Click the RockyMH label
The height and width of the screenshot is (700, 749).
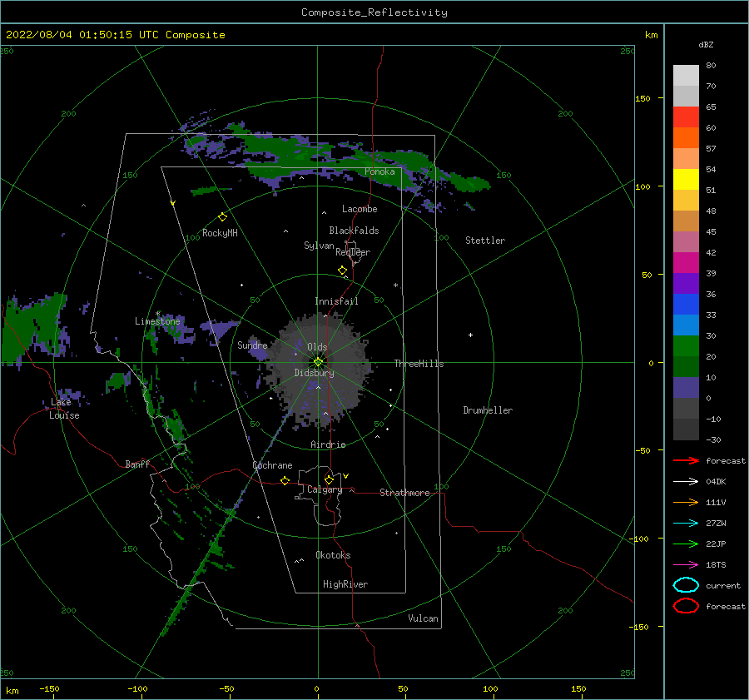(x=220, y=233)
